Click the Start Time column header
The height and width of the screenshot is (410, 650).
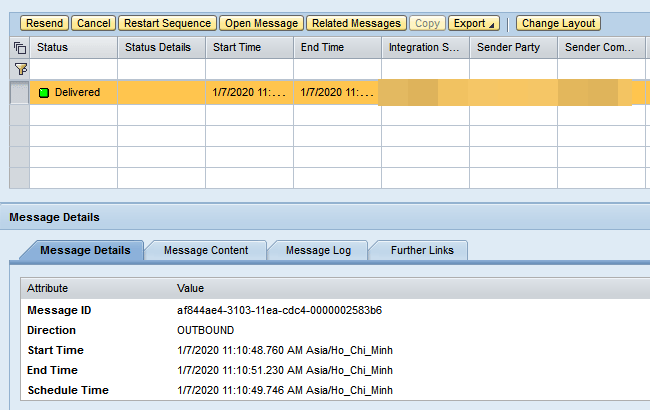250,47
